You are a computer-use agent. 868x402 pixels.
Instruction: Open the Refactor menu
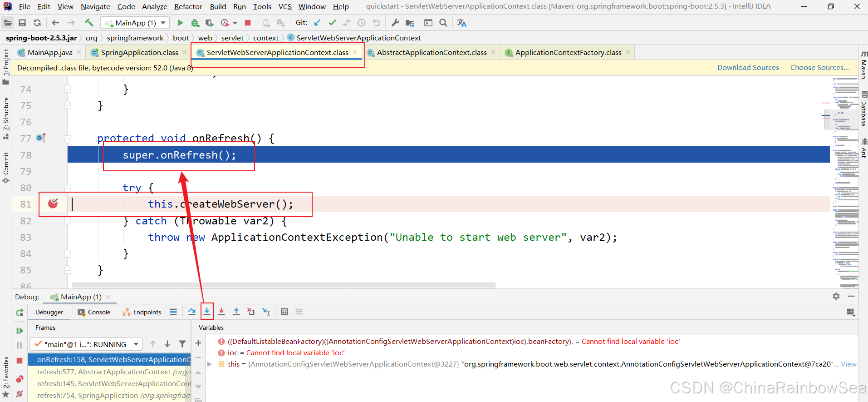pos(188,6)
